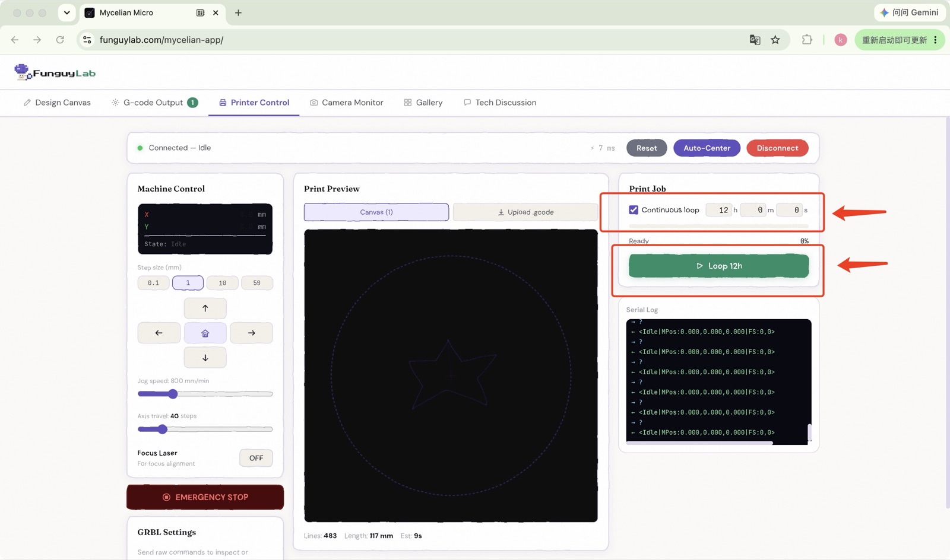Open the Tech Discussion tab
Viewport: 950px width, 560px height.
pyautogui.click(x=500, y=103)
